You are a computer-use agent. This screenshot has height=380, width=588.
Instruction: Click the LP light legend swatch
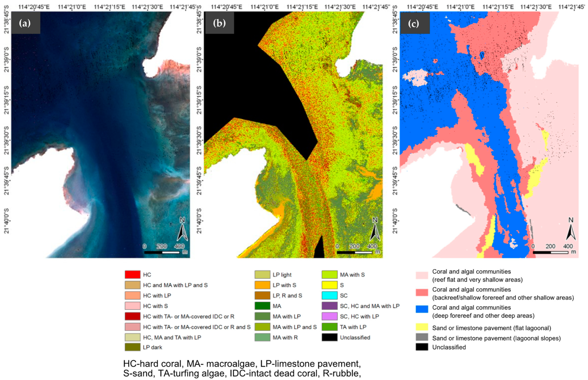click(x=262, y=275)
